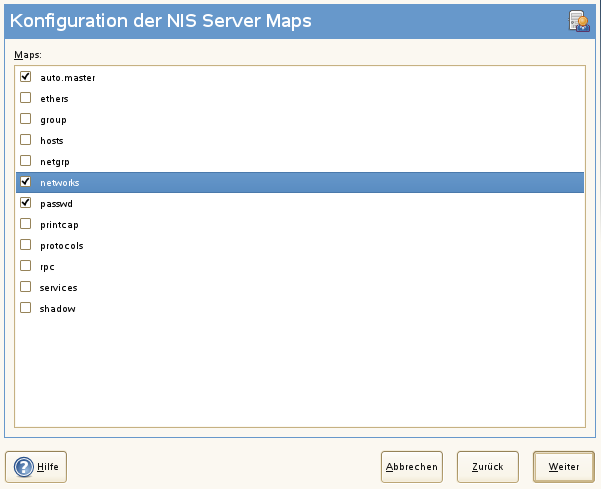Select the shadow list entry text
Viewport: 601px width, 489px height.
58,308
